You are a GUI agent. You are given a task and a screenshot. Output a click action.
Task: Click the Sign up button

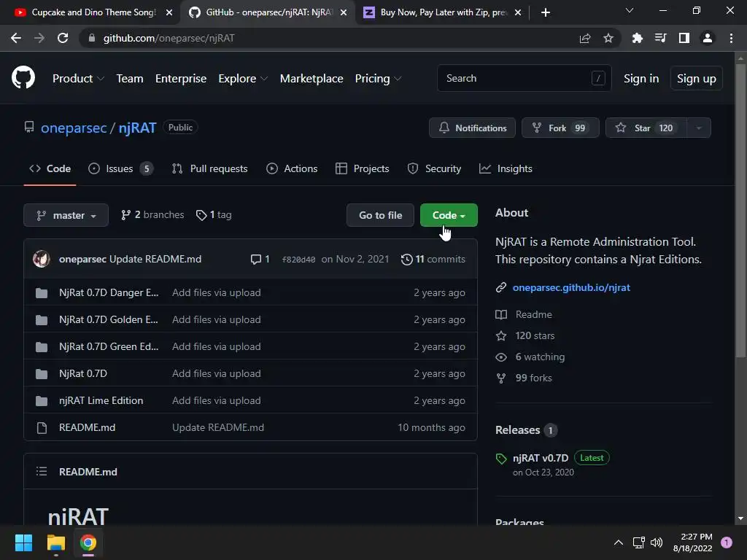(697, 79)
